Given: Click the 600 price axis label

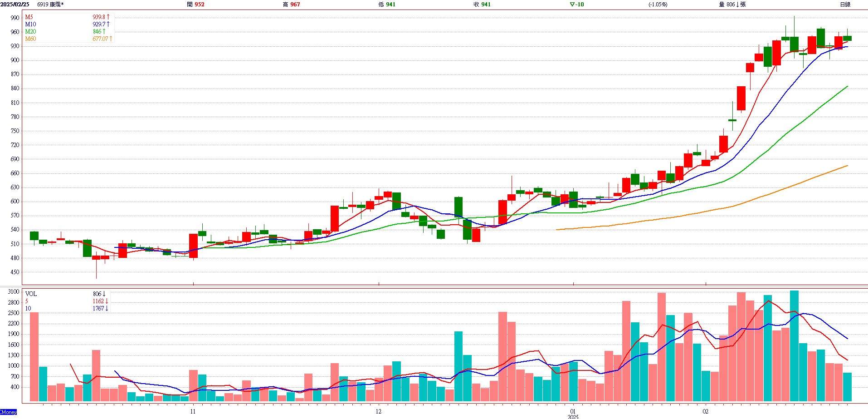Looking at the screenshot, I should [15, 201].
